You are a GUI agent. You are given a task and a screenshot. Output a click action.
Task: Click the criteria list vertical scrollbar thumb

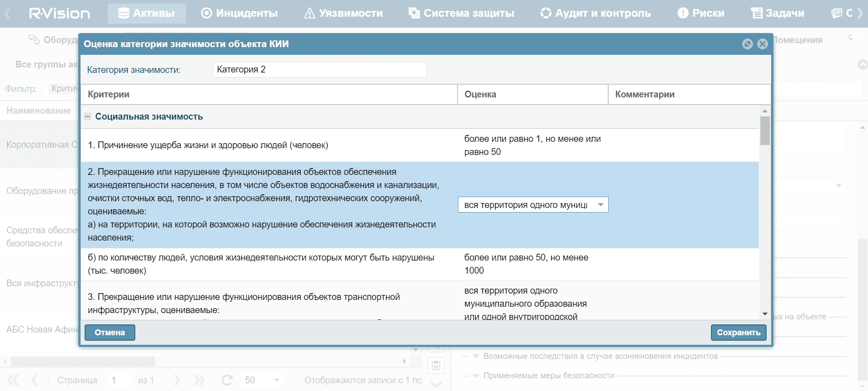(x=765, y=131)
